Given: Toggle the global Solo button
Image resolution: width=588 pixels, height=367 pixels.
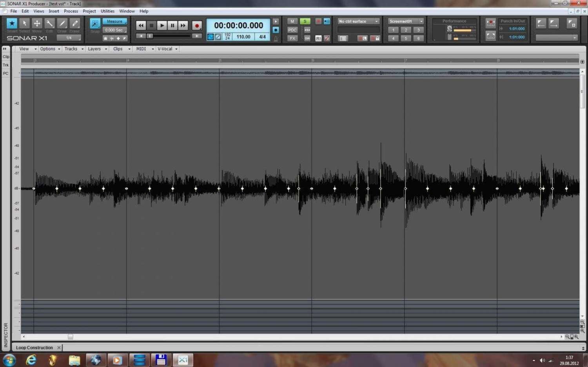Looking at the screenshot, I should click(x=305, y=21).
